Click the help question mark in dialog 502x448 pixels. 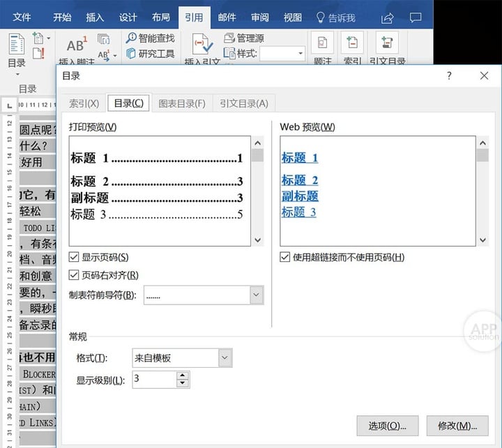click(449, 75)
